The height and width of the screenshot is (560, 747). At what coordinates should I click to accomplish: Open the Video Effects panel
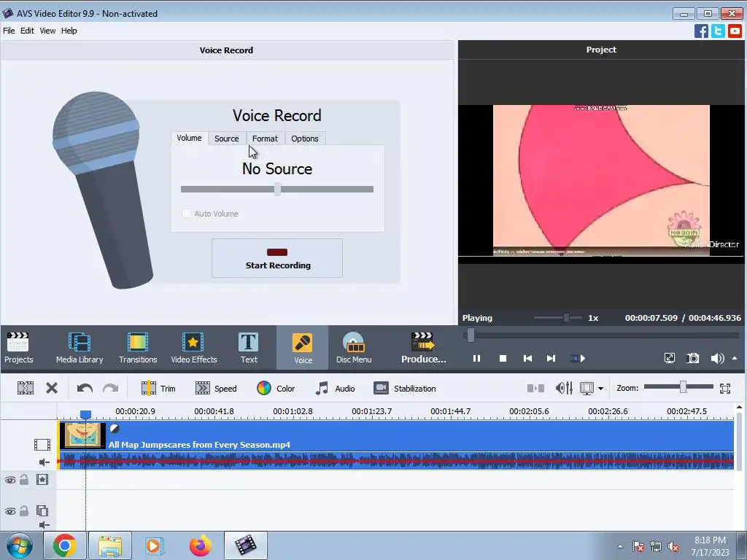click(x=193, y=348)
